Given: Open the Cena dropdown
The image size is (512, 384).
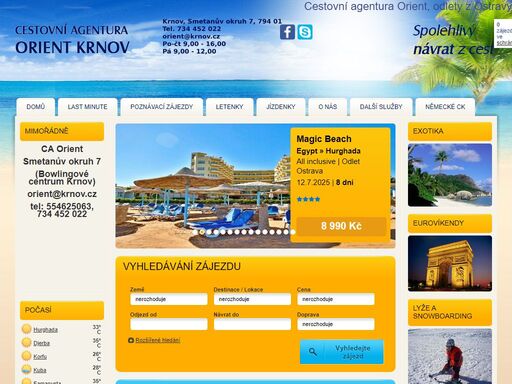Looking at the screenshot, I should click(336, 299).
